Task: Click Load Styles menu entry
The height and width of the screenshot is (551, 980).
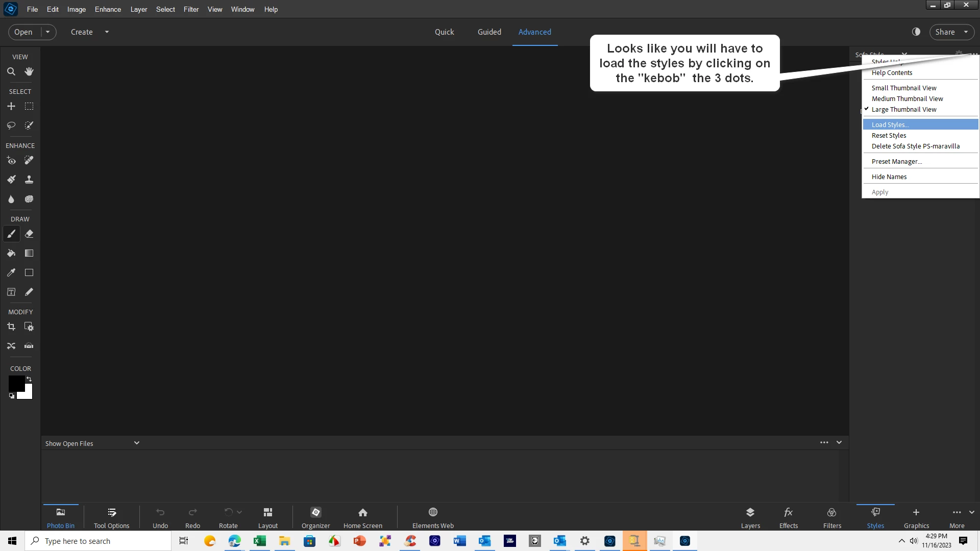Action: [x=890, y=124]
